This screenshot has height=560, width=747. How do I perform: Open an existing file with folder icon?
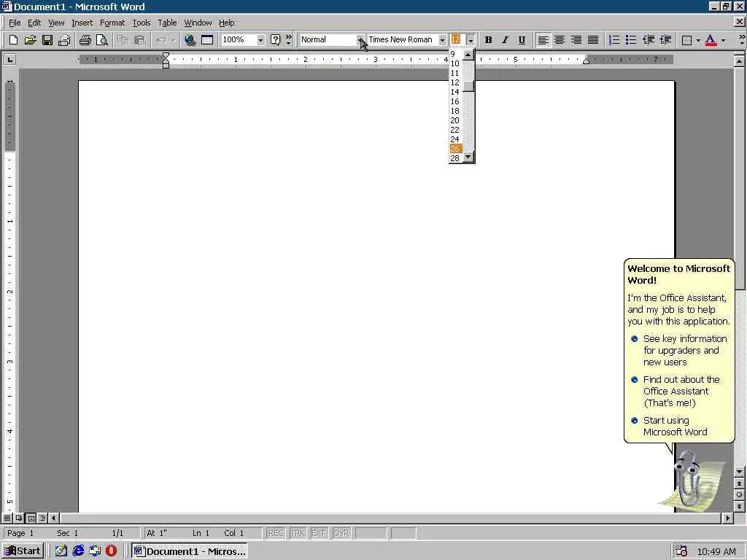[30, 40]
